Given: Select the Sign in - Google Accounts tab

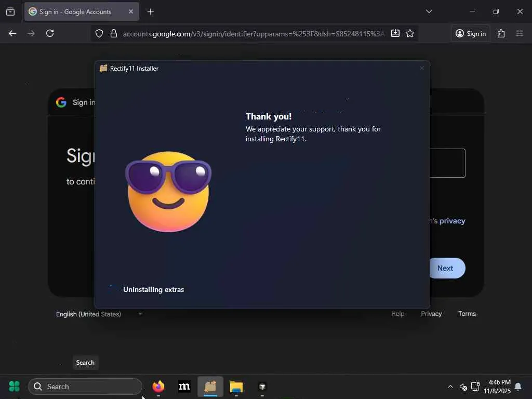Looking at the screenshot, I should 82,11.
